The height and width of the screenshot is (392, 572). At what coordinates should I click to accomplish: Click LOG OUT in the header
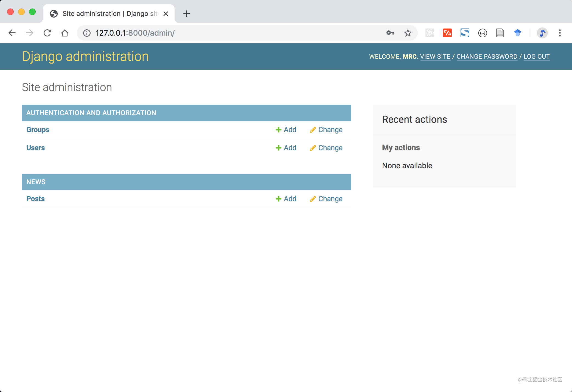pos(537,57)
